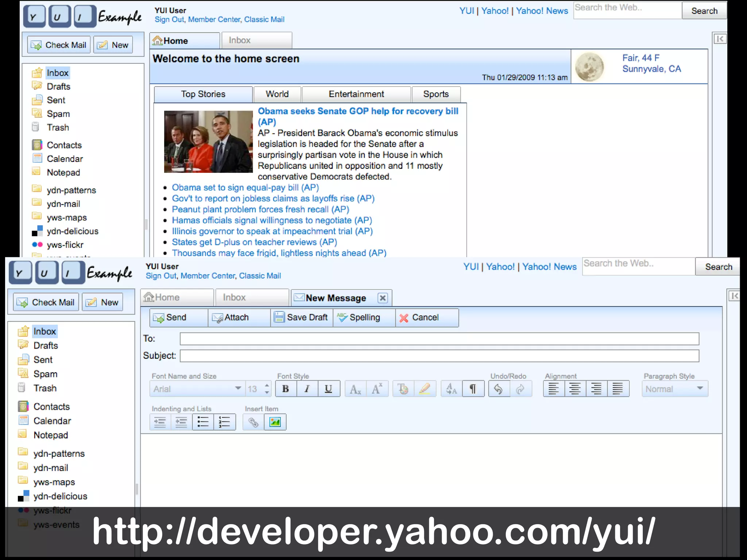
Task: Open Notepad in lower window sidebar
Action: pos(51,435)
